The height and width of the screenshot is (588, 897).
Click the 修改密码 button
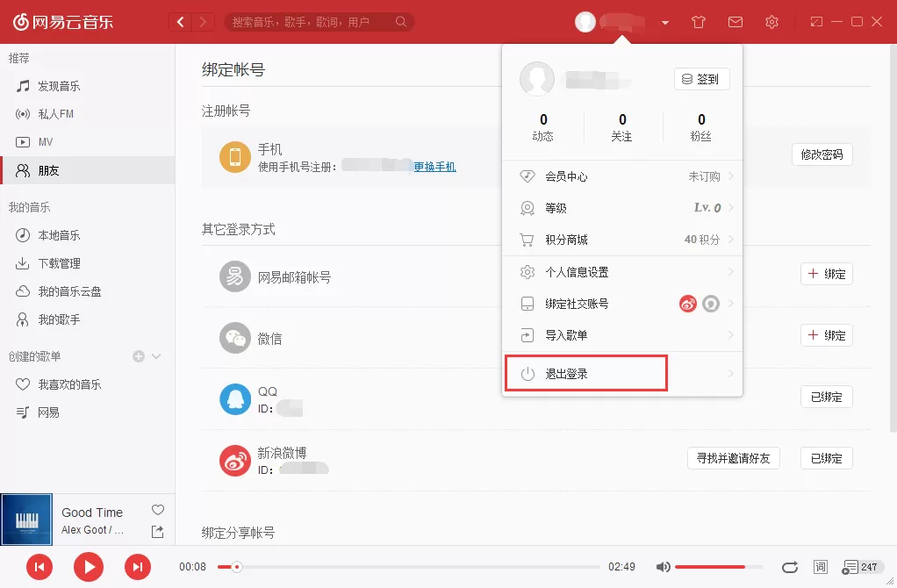point(822,154)
